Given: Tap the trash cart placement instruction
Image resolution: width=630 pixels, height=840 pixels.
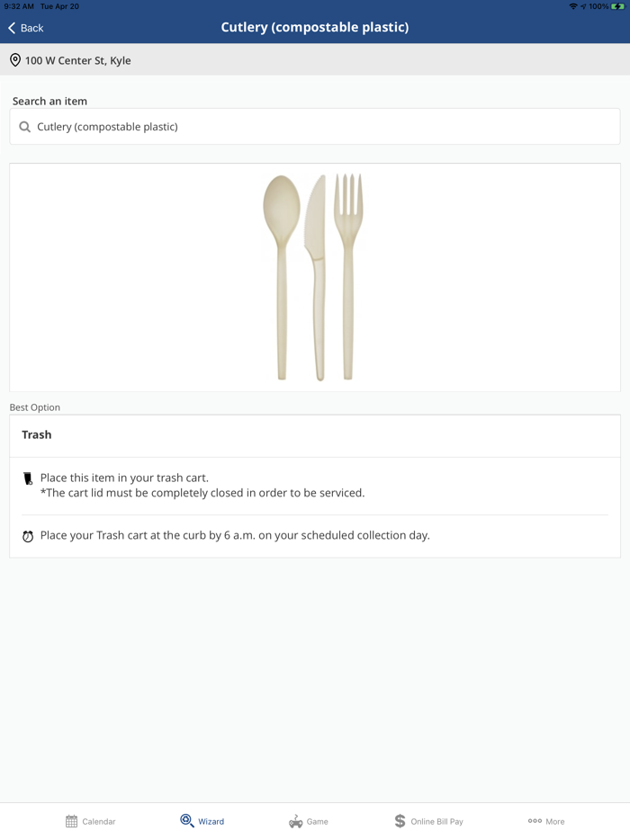Looking at the screenshot, I should point(202,486).
